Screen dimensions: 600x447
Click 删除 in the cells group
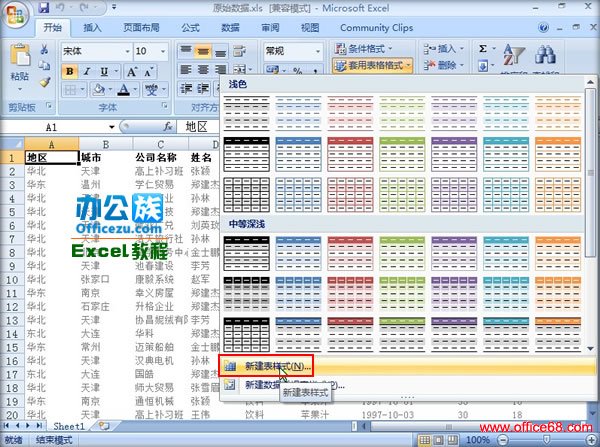(x=443, y=65)
